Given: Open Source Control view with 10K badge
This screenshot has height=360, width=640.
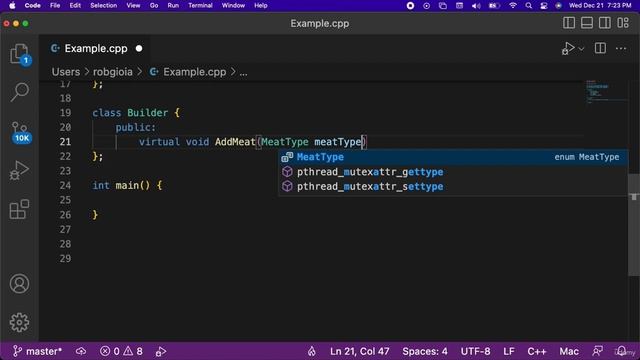Looking at the screenshot, I should [x=20, y=132].
